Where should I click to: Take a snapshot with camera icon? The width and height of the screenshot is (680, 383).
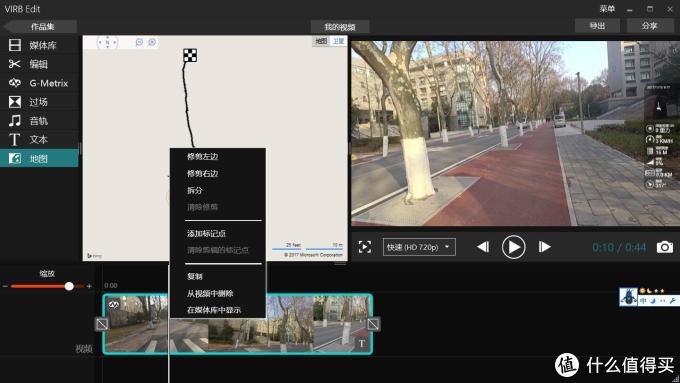[664, 247]
